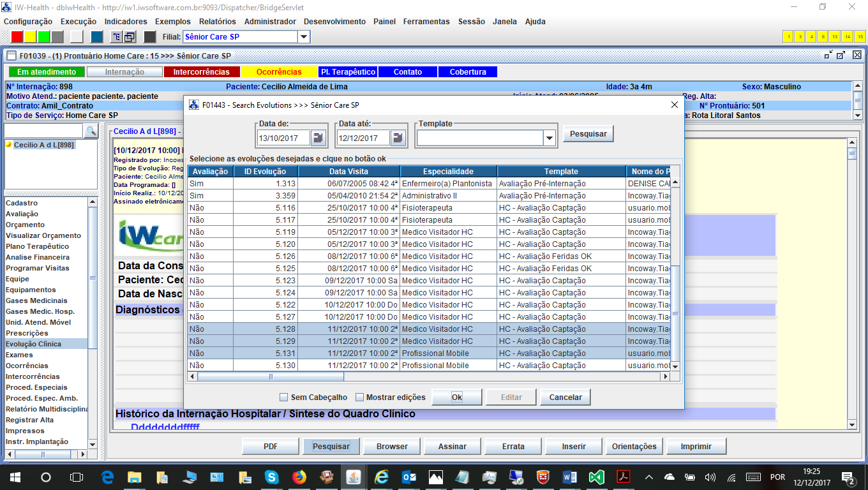Open Firefox from the taskbar

[299, 477]
